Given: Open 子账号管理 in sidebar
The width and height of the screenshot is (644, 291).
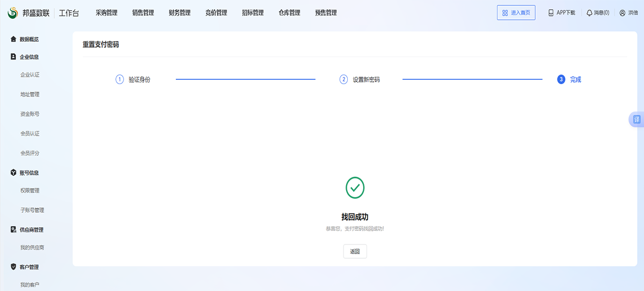Looking at the screenshot, I should (32, 210).
